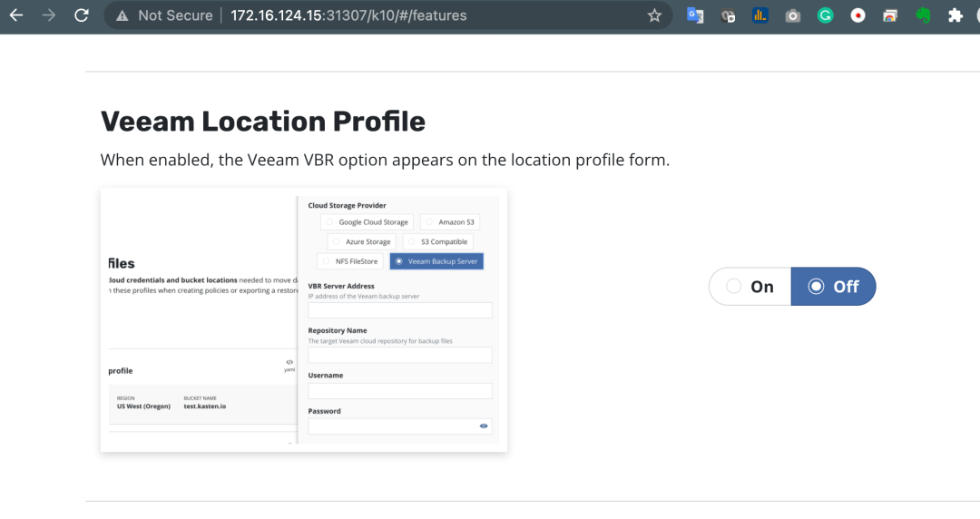This screenshot has height=519, width=980.
Task: Select Azure Storage in preview image
Action: (x=361, y=241)
